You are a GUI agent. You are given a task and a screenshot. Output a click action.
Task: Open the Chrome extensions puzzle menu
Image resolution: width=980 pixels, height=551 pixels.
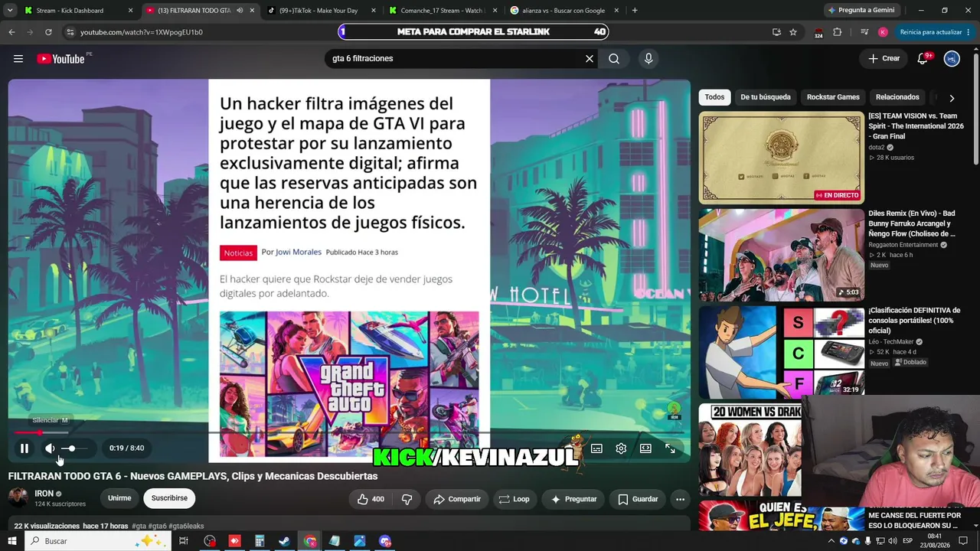pos(837,32)
